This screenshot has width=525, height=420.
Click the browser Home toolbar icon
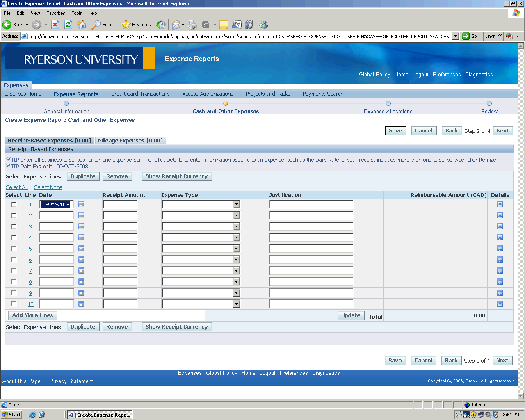coord(81,25)
